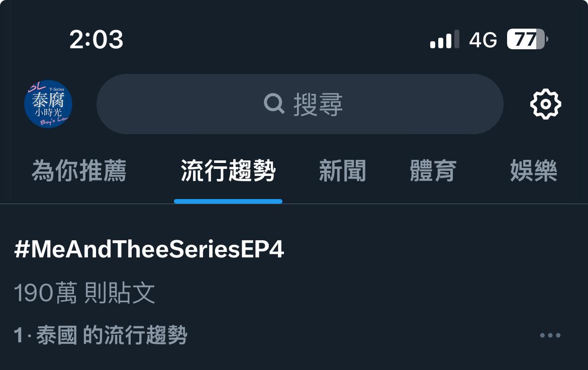Click the magnifier search icon
The width and height of the screenshot is (588, 370).
click(274, 104)
